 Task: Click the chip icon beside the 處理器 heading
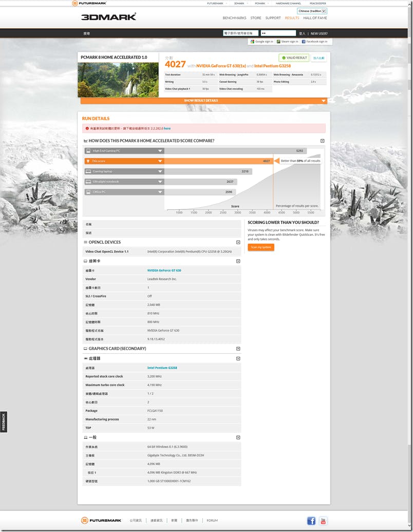click(85, 358)
